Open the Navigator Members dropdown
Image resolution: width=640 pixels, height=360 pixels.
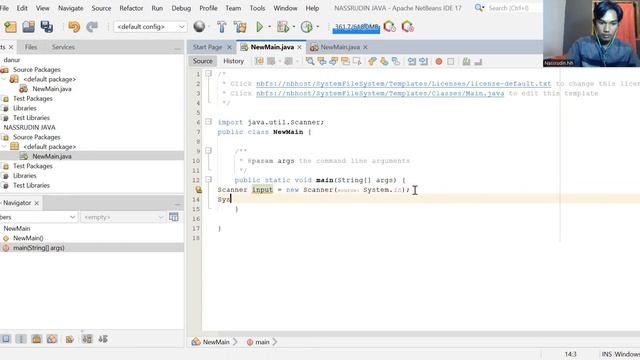38,217
